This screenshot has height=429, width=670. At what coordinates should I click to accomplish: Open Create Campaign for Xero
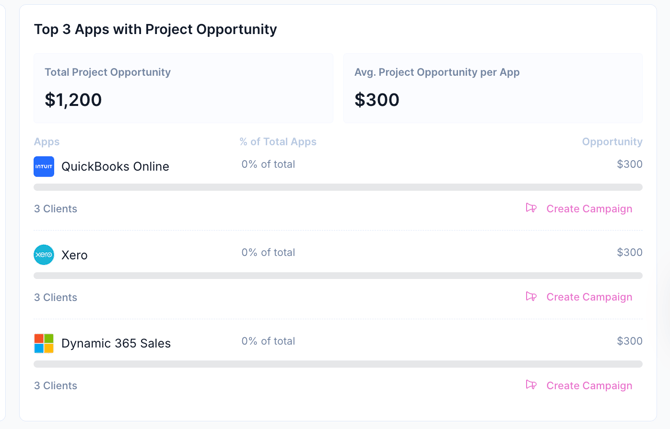589,297
